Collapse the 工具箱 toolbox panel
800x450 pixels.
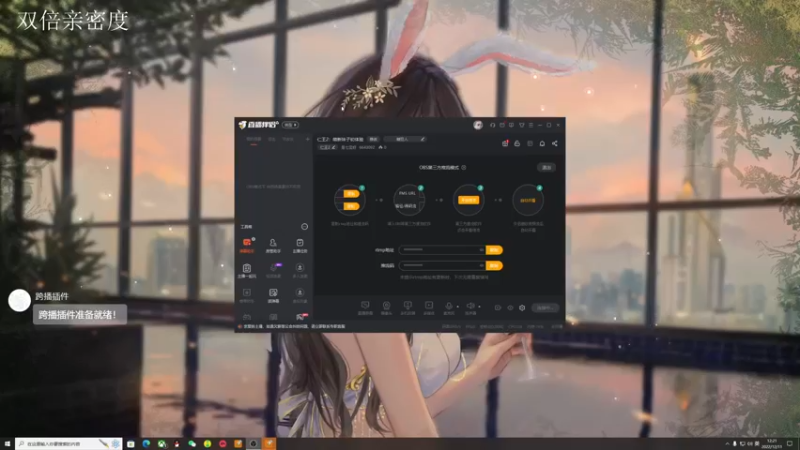point(305,227)
